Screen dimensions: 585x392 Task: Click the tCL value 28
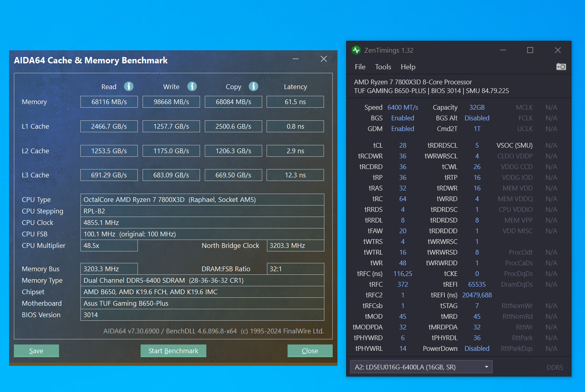point(403,145)
